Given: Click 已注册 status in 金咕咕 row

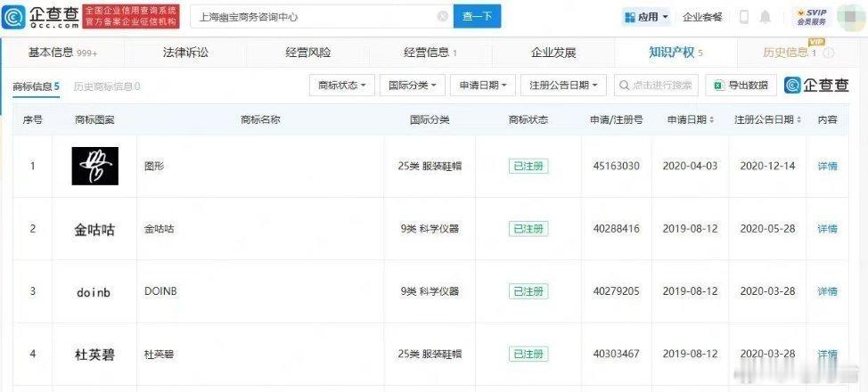Looking at the screenshot, I should pos(528,229).
